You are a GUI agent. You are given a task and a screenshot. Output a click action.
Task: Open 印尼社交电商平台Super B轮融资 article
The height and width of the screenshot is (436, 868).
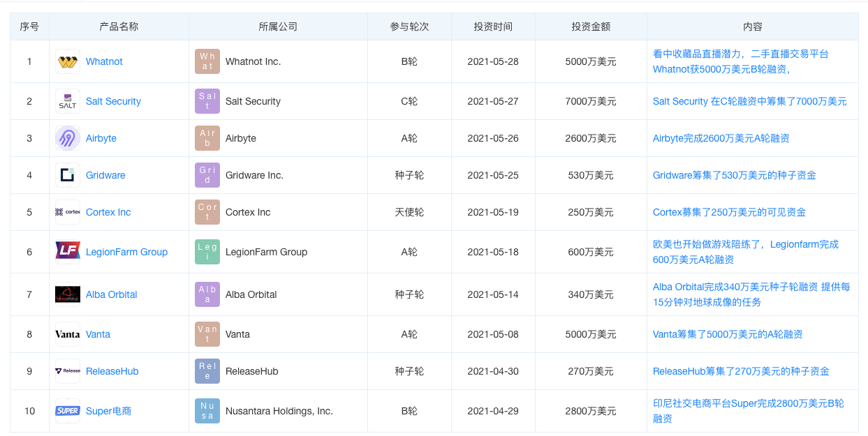pos(749,411)
